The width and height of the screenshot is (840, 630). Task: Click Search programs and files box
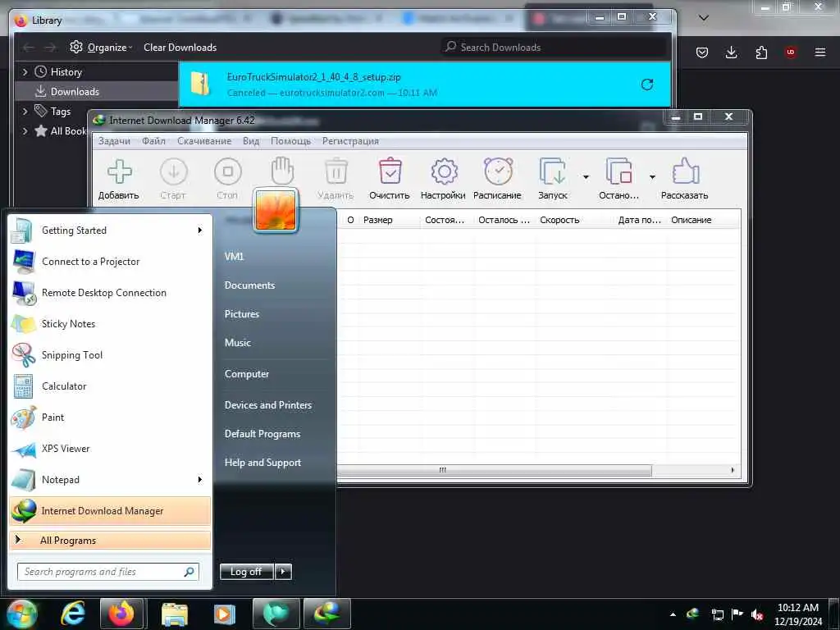click(107, 572)
